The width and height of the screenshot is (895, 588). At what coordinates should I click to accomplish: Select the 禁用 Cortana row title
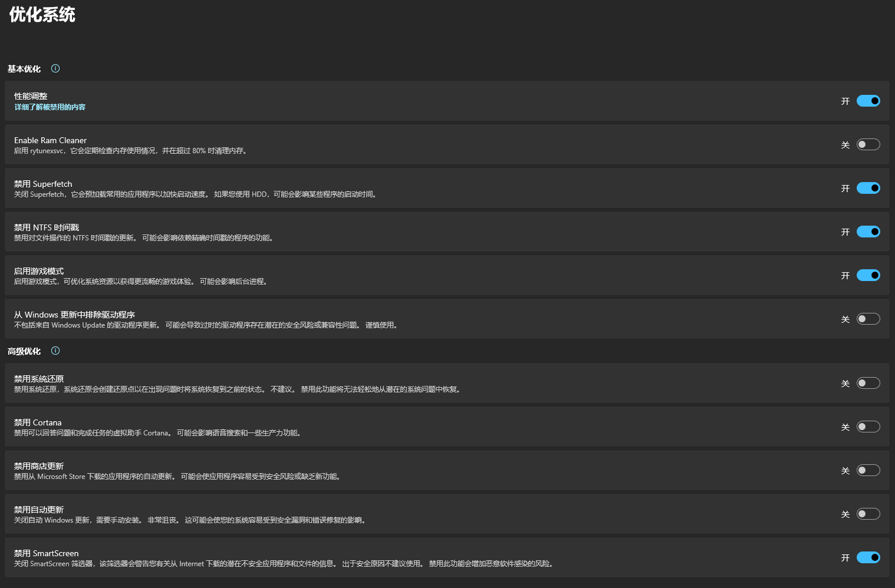(38, 422)
